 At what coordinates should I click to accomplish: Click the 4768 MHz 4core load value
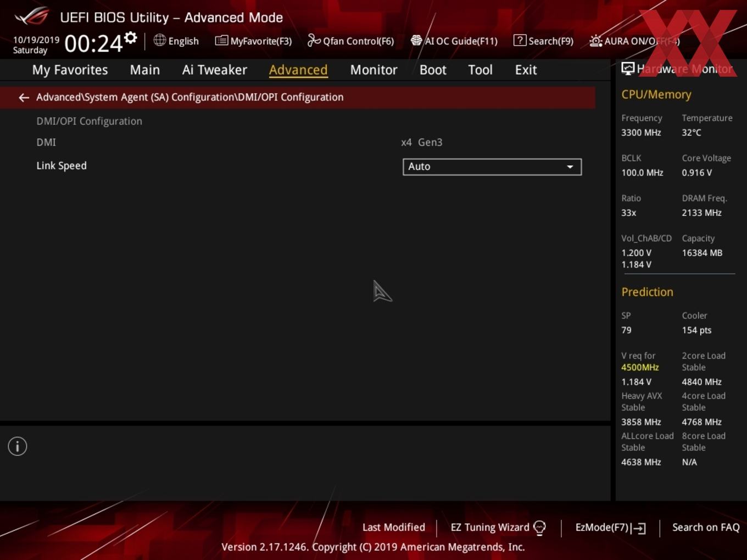click(x=701, y=422)
